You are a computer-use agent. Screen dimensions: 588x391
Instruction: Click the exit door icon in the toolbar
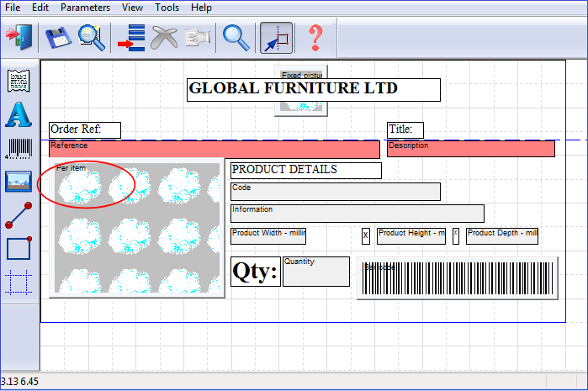(19, 37)
